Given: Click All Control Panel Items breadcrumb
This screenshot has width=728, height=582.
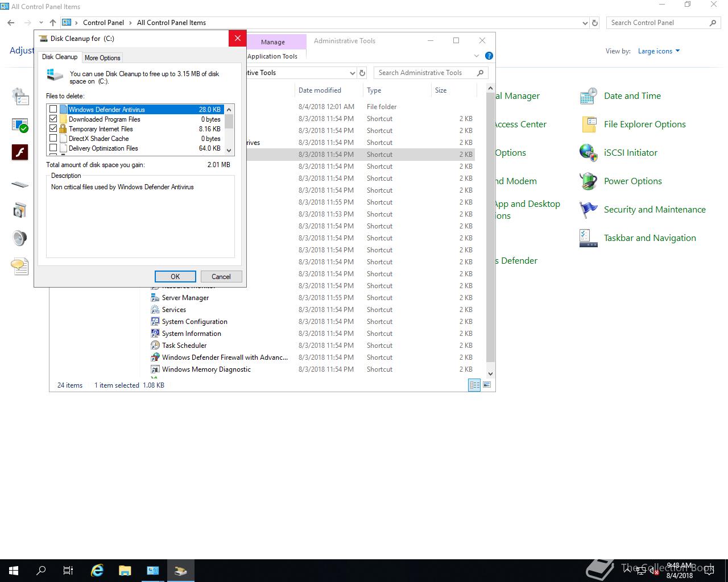Looking at the screenshot, I should pos(171,23).
